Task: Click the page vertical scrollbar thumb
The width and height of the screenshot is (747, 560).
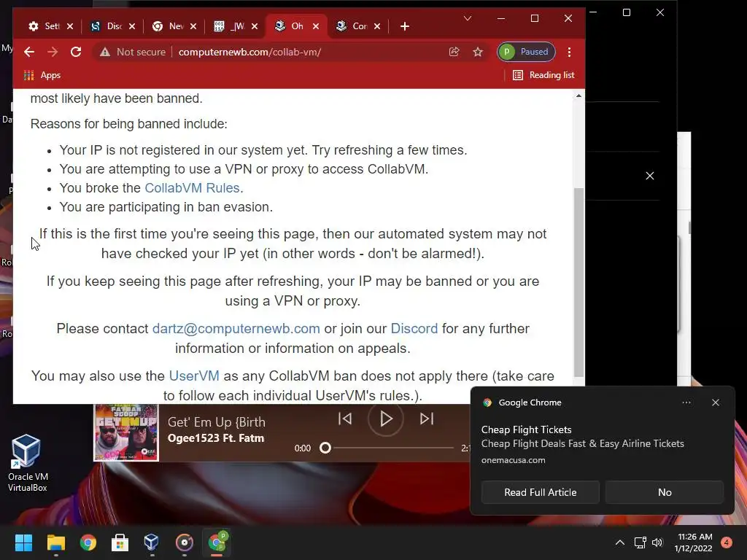Action: pos(578,282)
